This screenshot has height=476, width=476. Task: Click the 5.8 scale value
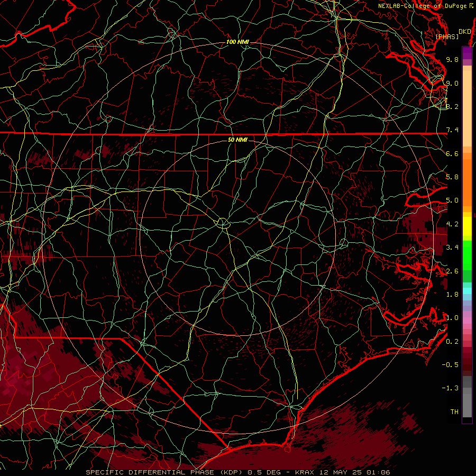point(452,177)
